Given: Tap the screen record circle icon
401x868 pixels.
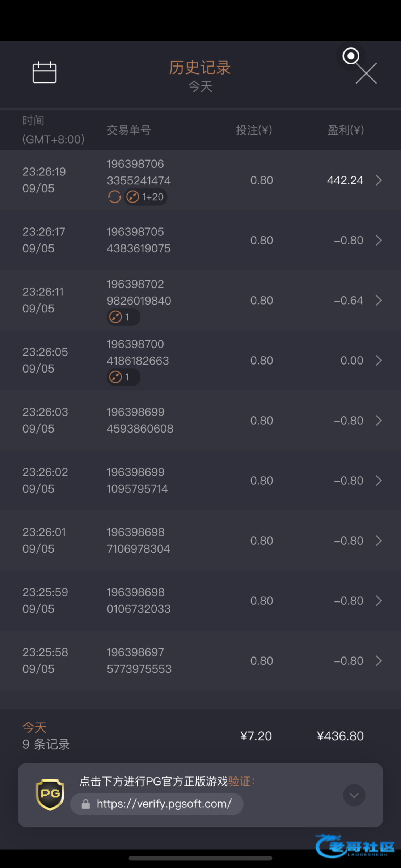Looking at the screenshot, I should (x=350, y=56).
